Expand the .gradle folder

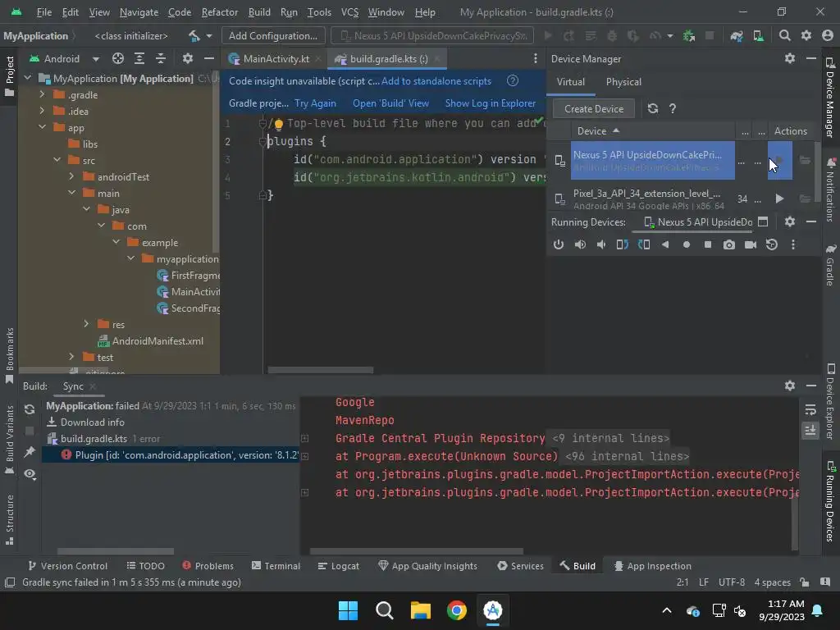pos(42,95)
